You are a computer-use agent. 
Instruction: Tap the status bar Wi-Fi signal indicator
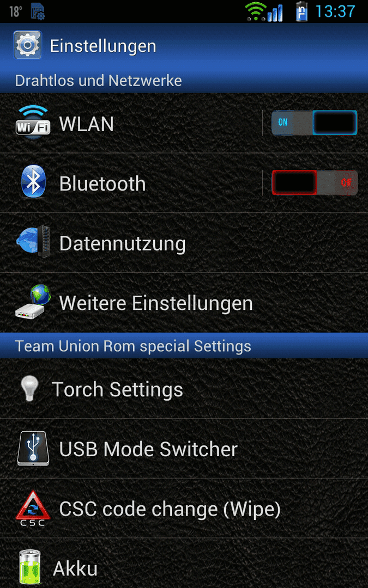[256, 11]
